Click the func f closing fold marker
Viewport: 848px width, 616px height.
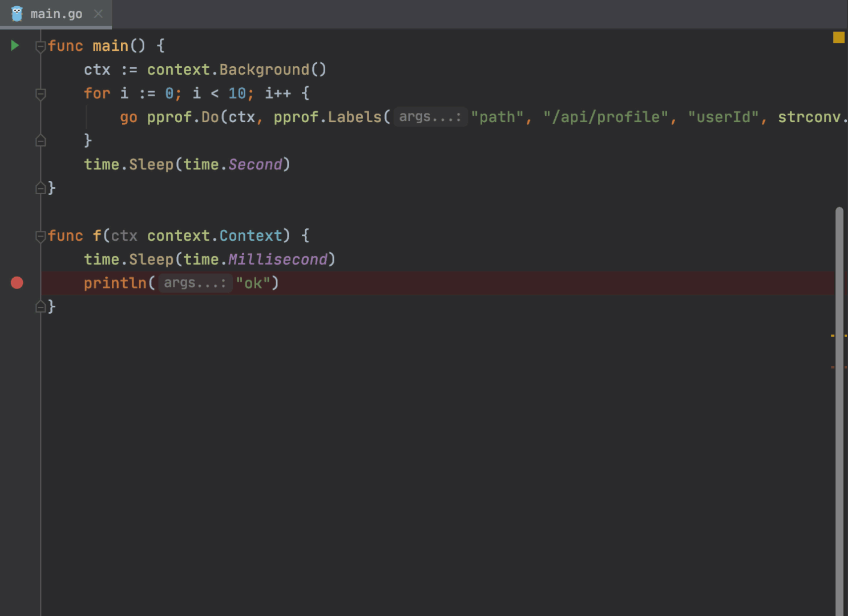tap(41, 307)
